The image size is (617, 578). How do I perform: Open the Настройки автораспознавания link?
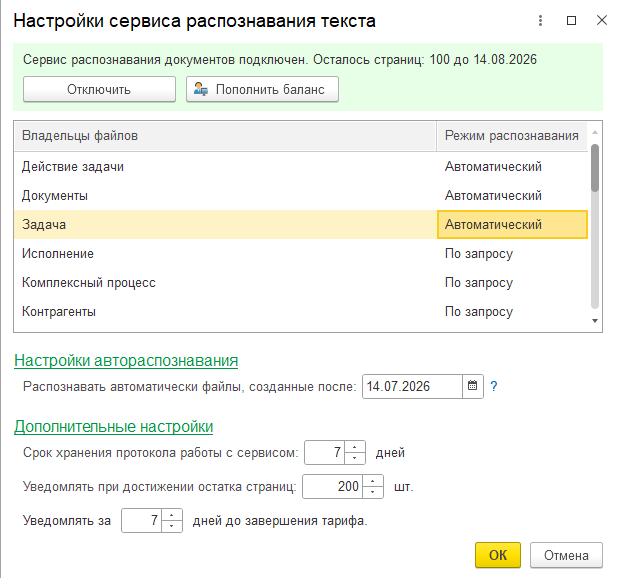[x=126, y=360]
